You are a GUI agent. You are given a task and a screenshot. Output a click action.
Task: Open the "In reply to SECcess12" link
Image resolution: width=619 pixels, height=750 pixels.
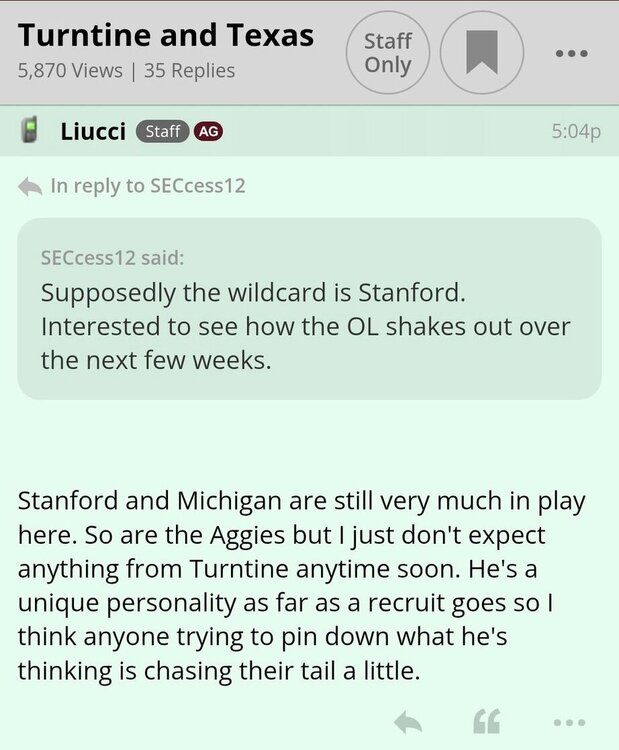pyautogui.click(x=147, y=186)
